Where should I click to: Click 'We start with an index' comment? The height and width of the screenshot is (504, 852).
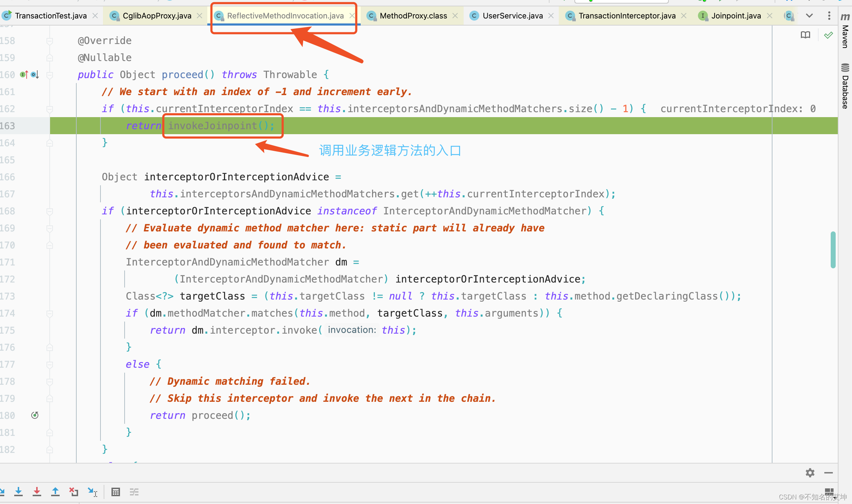tap(257, 92)
